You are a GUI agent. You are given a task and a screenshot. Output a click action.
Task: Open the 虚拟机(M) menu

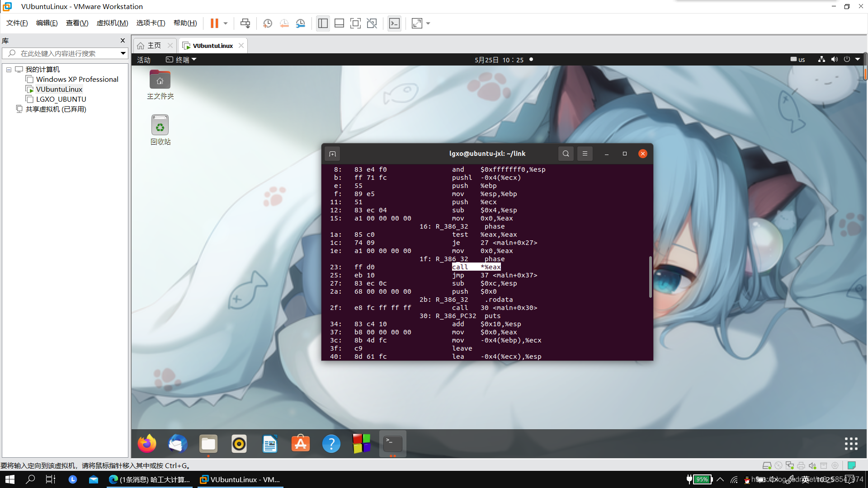click(x=113, y=23)
